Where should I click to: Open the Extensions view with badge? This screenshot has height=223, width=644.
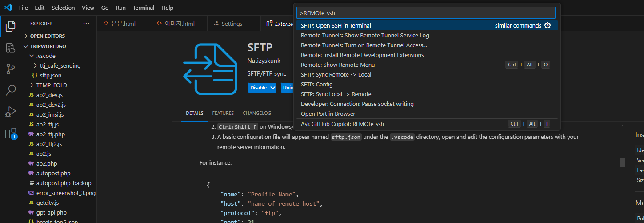point(10,134)
